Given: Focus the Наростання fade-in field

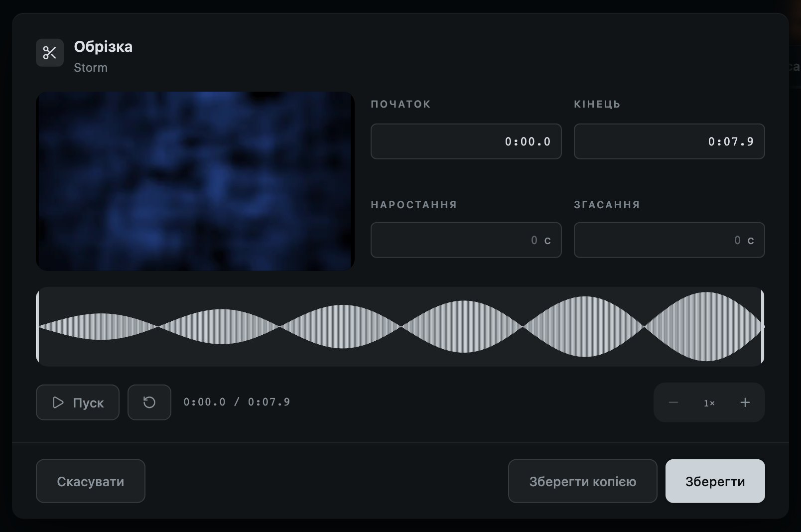Looking at the screenshot, I should [466, 240].
